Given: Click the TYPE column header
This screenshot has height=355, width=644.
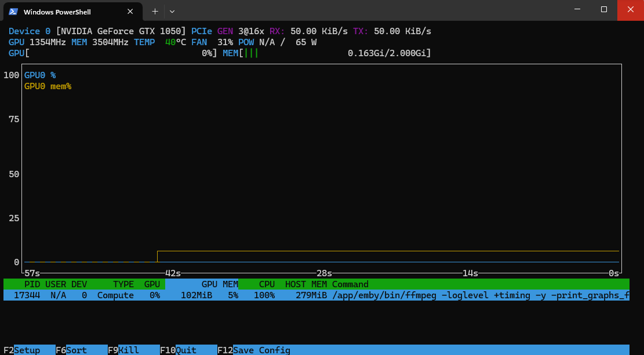Looking at the screenshot, I should 123,284.
